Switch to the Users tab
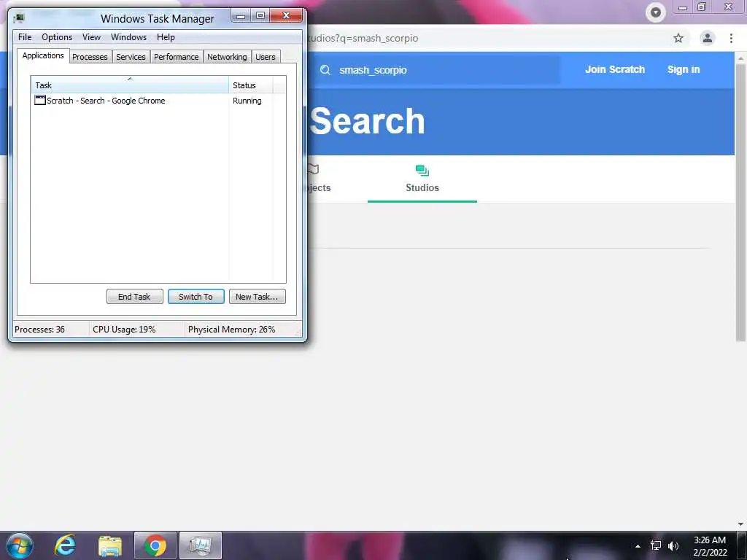The width and height of the screenshot is (747, 560). (266, 57)
